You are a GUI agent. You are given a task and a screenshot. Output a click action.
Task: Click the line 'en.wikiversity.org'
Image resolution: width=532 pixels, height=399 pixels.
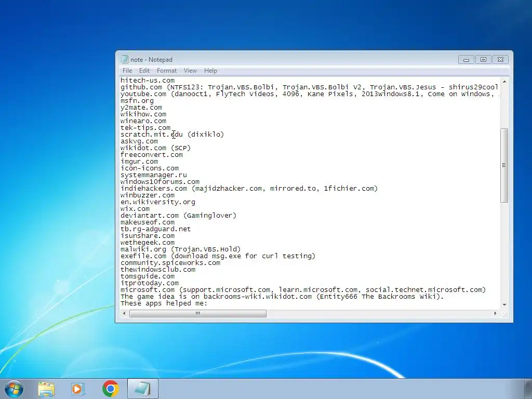pyautogui.click(x=158, y=202)
